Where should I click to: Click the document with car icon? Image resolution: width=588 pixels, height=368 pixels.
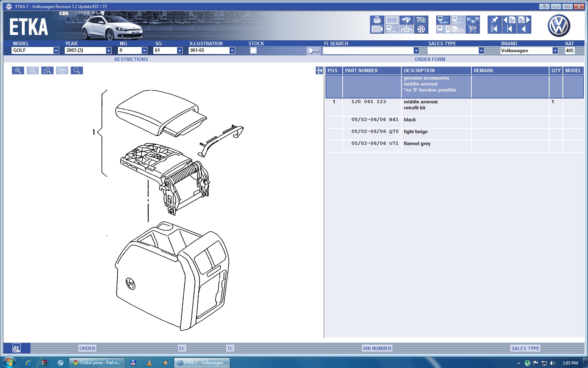point(458,29)
